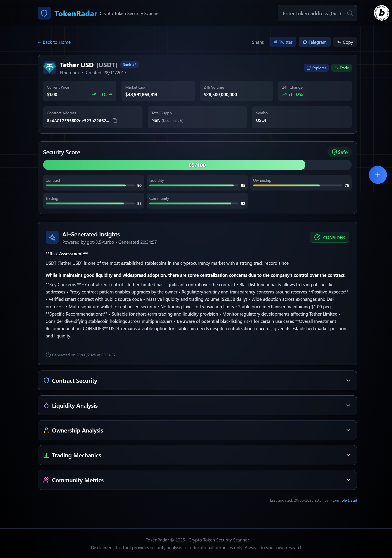392x558 pixels.
Task: Click the Liquidity Analysis droplet icon
Action: 46,405
